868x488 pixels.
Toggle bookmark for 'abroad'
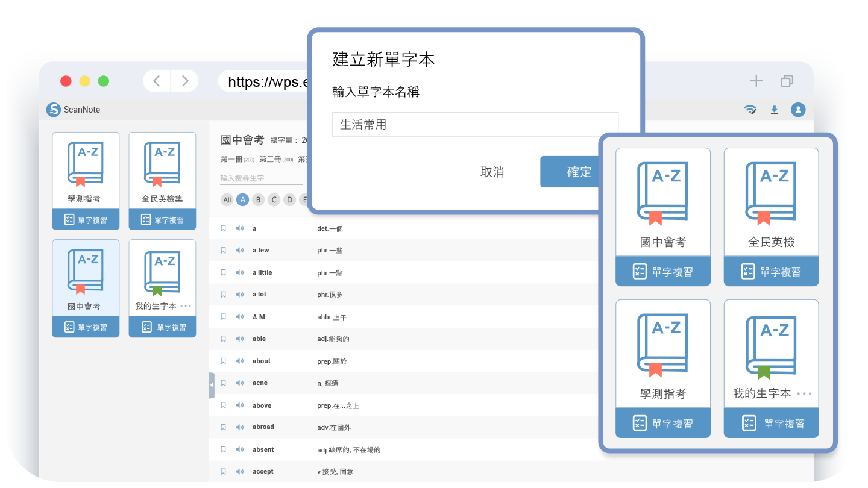coord(223,427)
